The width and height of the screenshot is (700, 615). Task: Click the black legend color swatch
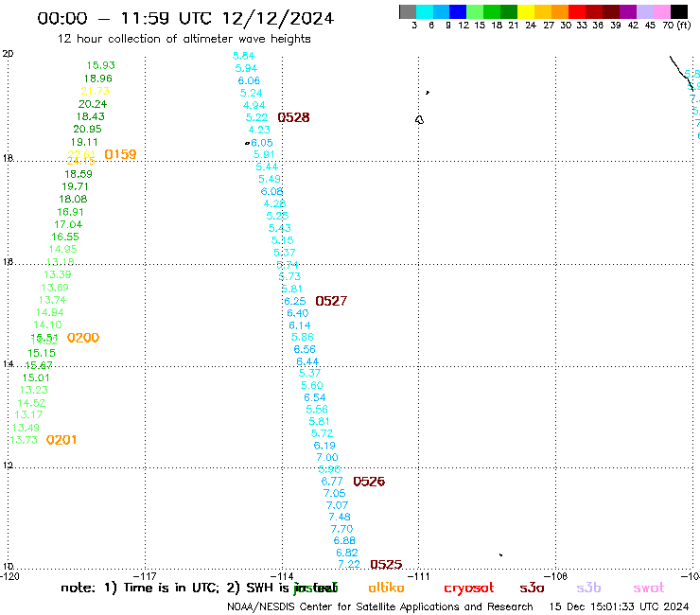click(x=678, y=11)
